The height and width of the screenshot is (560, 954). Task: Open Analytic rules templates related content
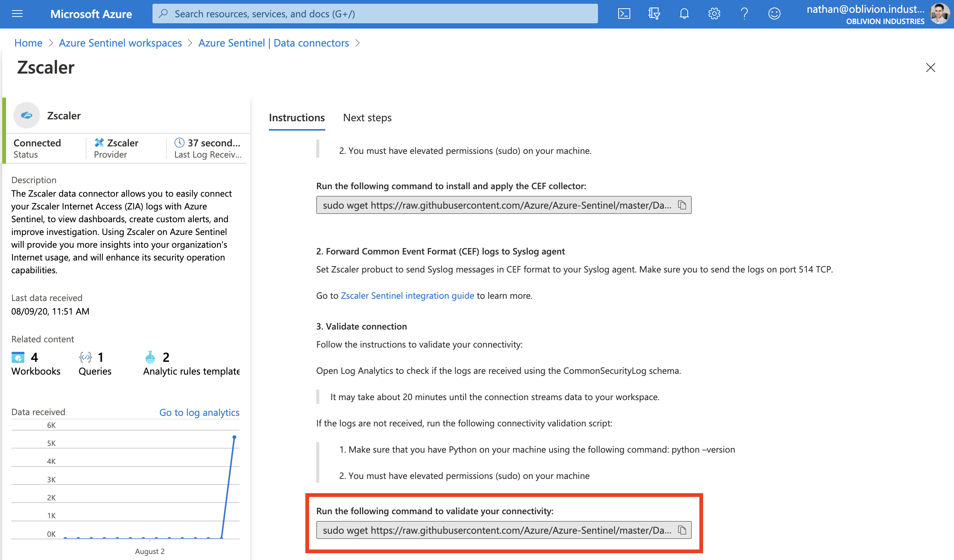click(191, 364)
